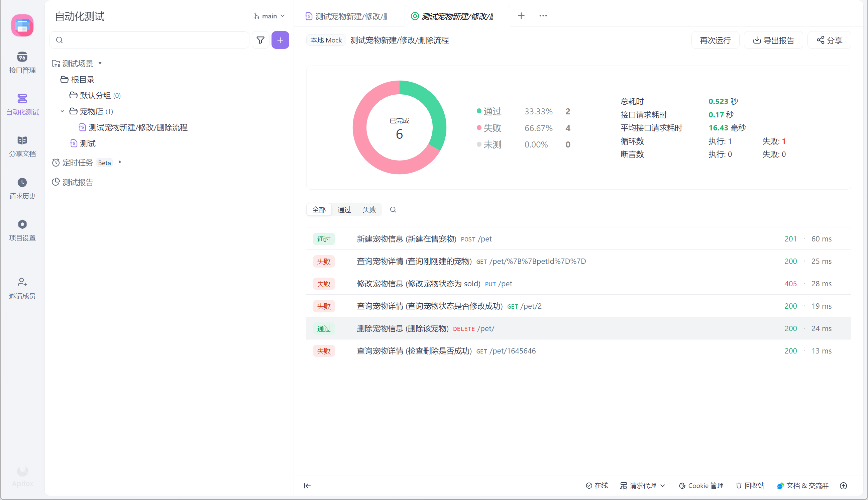Switch to the first 测试宠物新建/修改 tab
The height and width of the screenshot is (500, 868).
[x=350, y=16]
